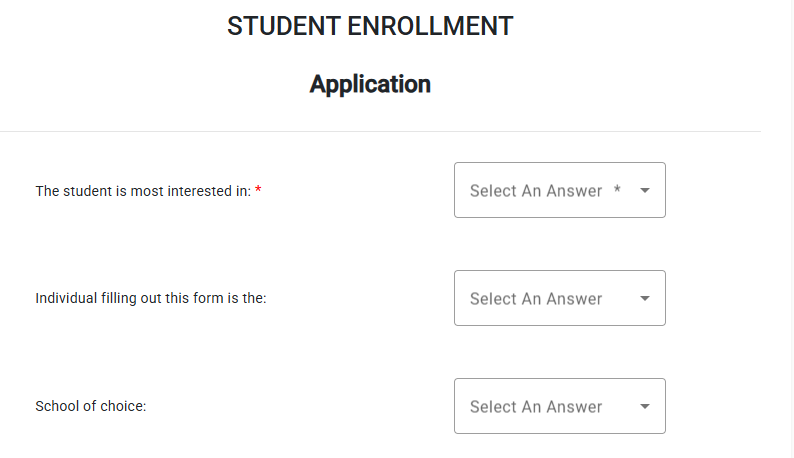This screenshot has height=458, width=794.
Task: Click the STUDENT ENROLLMENT page title
Action: click(370, 26)
